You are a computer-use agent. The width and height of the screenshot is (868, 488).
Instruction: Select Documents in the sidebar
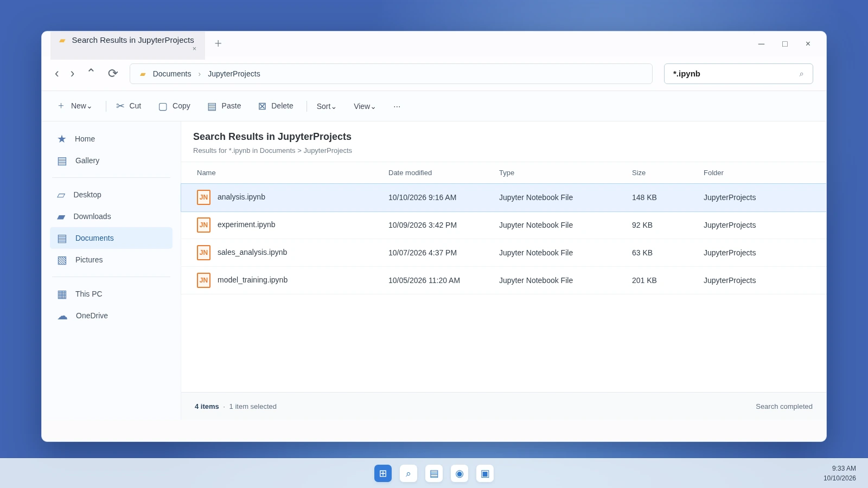tap(111, 238)
